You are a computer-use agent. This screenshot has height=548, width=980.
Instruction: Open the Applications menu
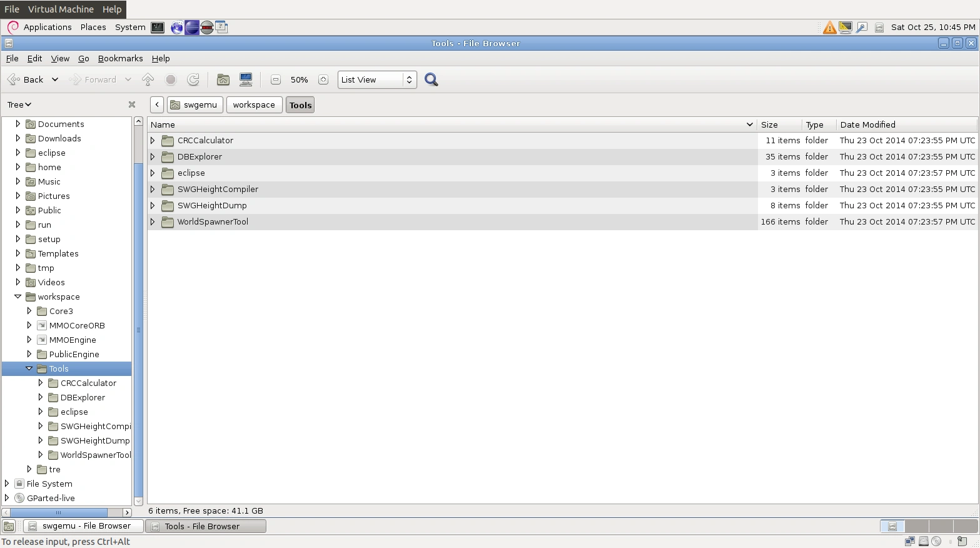point(48,27)
